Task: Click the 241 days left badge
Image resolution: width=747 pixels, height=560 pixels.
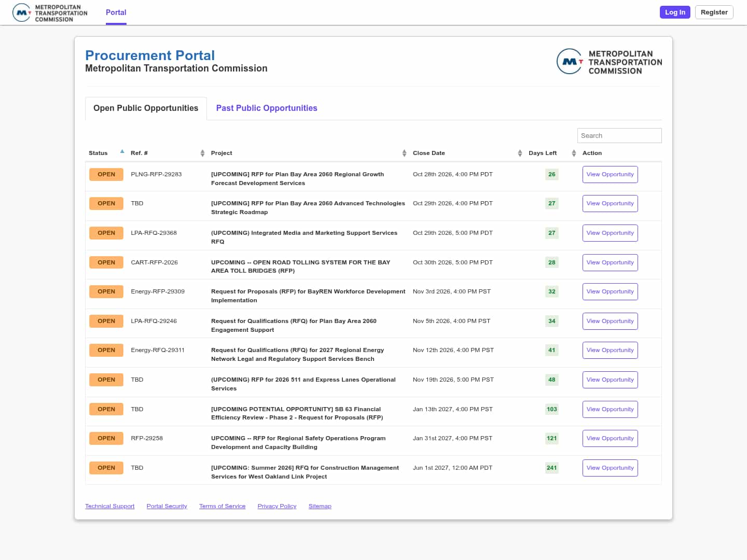Action: coord(552,468)
